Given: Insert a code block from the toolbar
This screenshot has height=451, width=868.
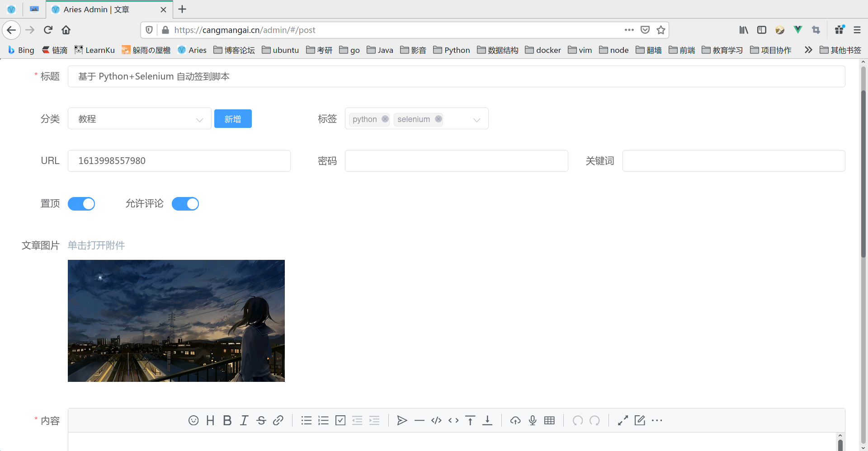Looking at the screenshot, I should [x=436, y=420].
